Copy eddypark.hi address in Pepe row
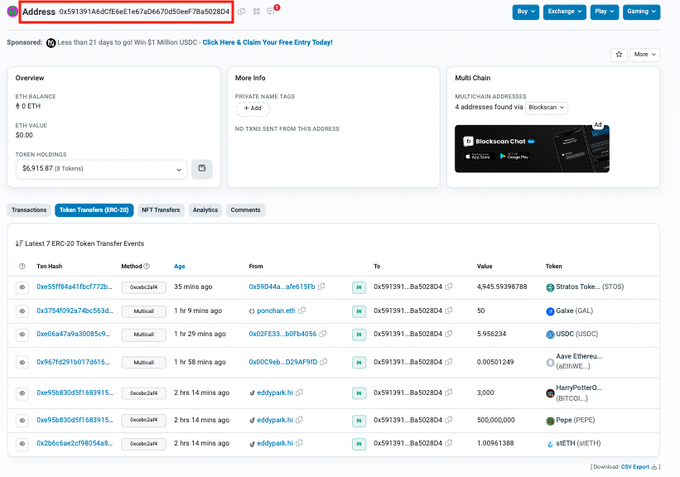 pos(299,420)
